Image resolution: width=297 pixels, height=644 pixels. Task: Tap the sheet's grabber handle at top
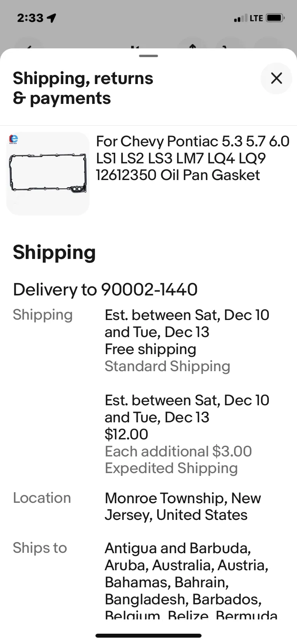tap(148, 56)
